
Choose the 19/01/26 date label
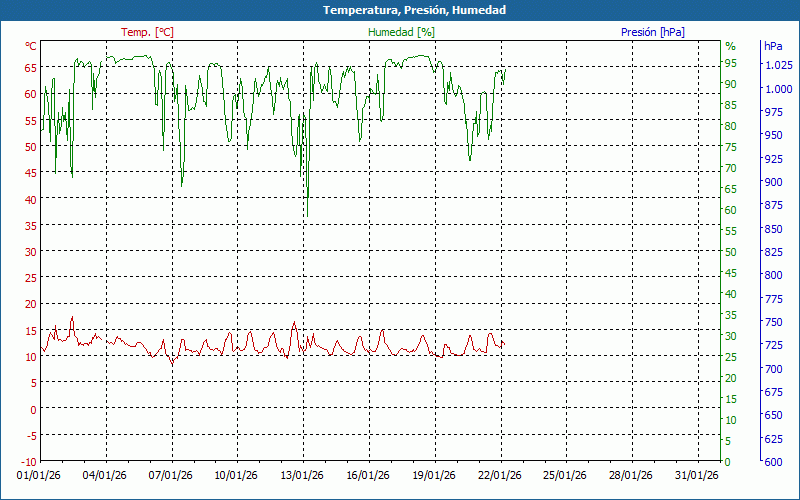click(434, 476)
